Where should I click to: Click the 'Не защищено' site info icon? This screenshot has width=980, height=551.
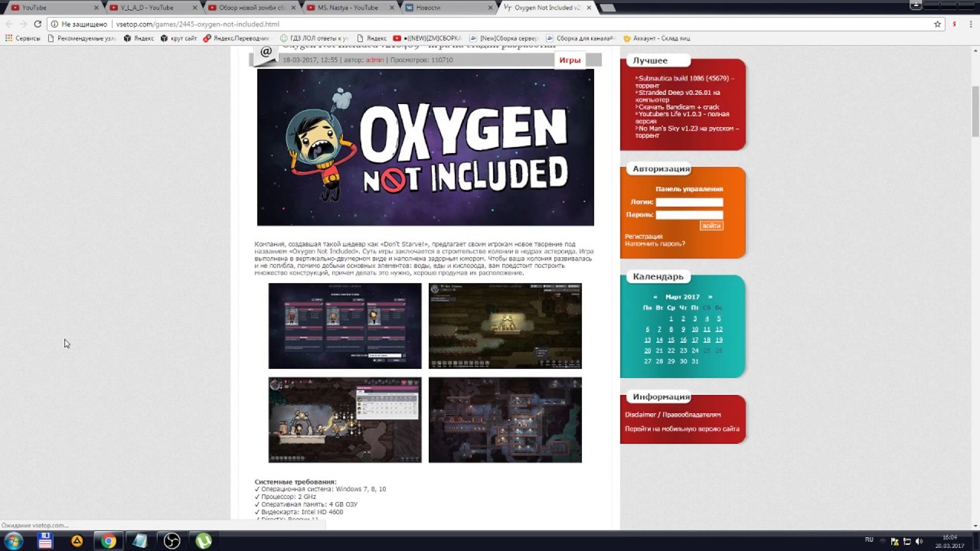(54, 24)
